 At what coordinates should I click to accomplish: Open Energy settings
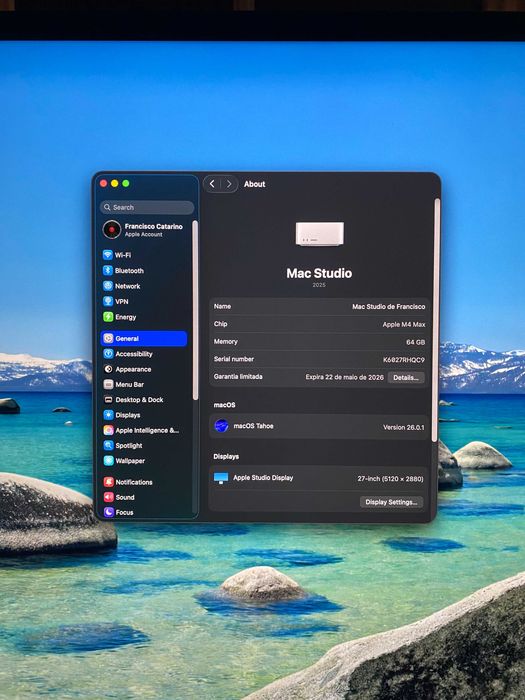tap(120, 317)
